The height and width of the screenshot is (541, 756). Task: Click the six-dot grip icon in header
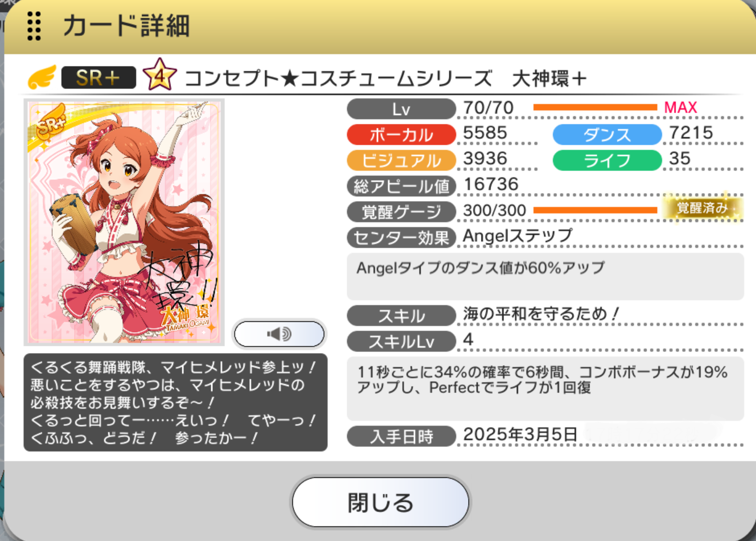point(34,26)
